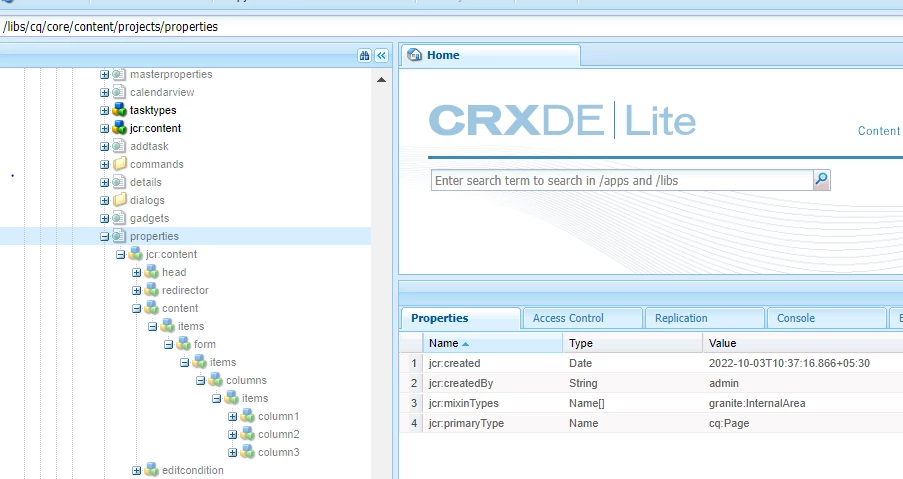Click the repository path address field

452,26
